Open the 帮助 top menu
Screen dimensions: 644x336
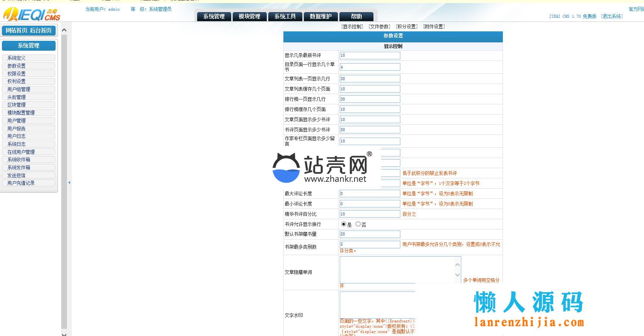click(x=356, y=17)
